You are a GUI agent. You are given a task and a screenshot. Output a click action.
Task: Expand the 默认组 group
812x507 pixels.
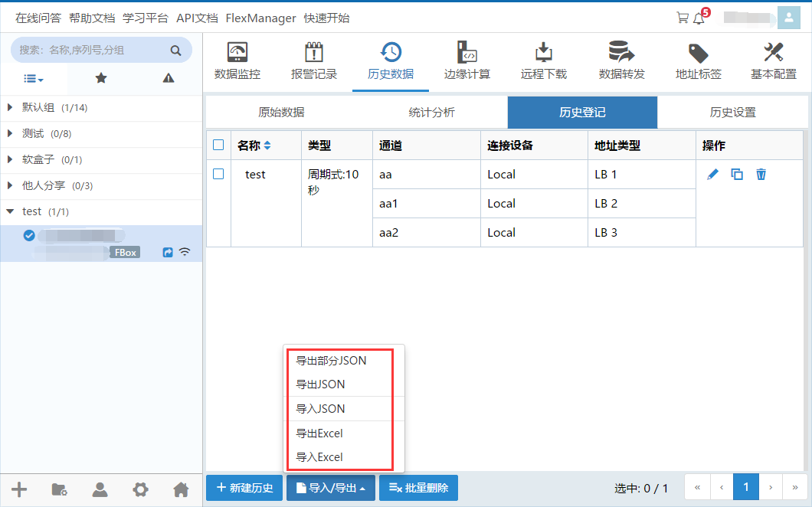click(10, 108)
